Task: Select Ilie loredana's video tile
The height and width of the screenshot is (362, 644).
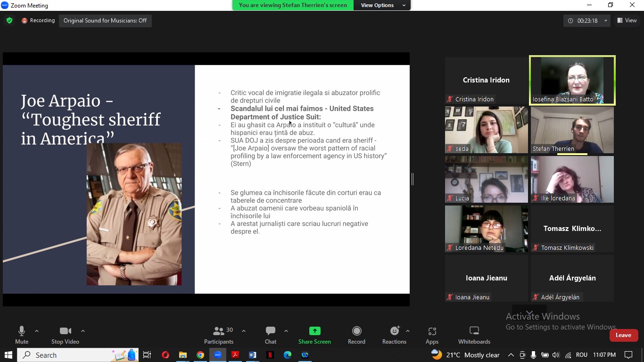Action: [x=572, y=179]
